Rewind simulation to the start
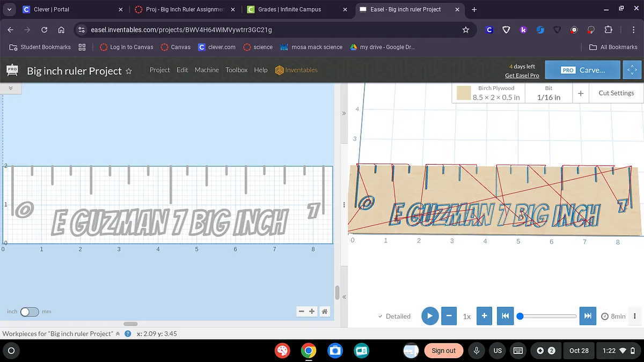 (x=505, y=316)
